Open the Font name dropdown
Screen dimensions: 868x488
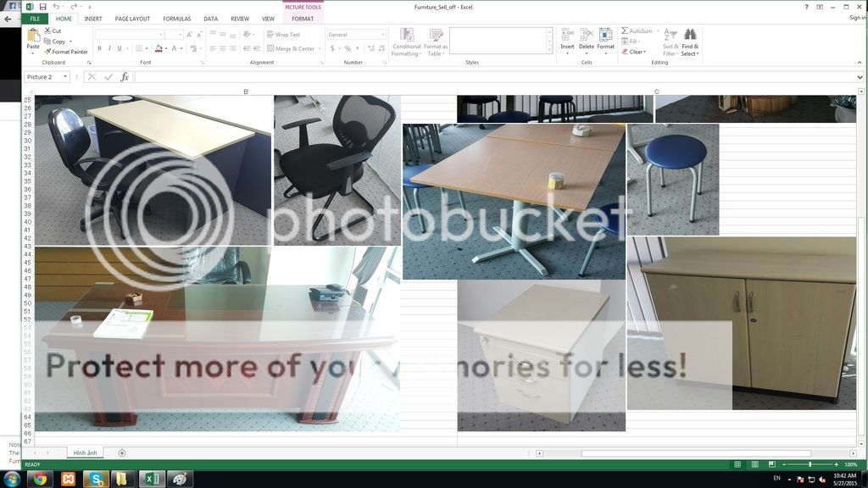click(161, 34)
